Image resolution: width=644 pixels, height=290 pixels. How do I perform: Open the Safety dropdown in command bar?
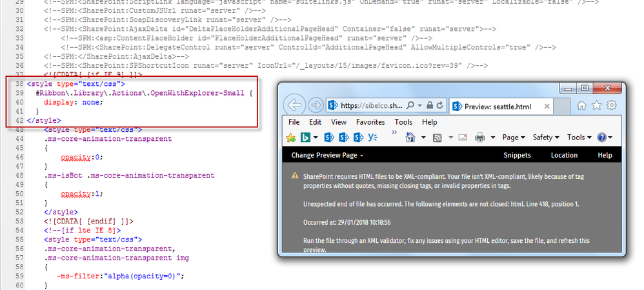(546, 138)
